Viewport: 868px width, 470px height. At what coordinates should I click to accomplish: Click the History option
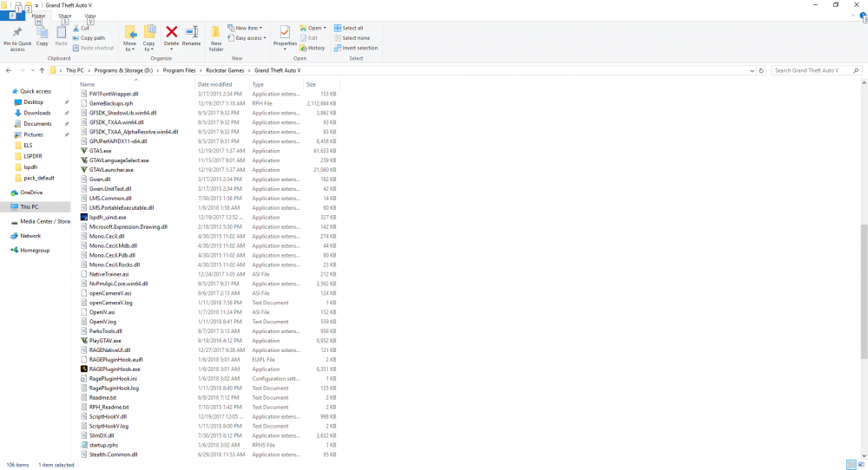click(x=312, y=48)
